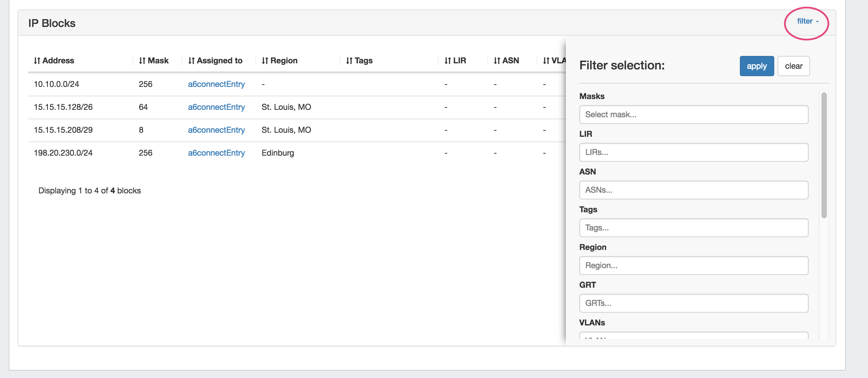This screenshot has width=868, height=378.
Task: Click the filter panel vertical scrollbar
Action: 824,155
